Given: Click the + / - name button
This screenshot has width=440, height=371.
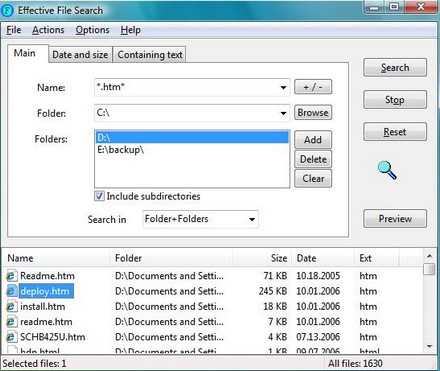Looking at the screenshot, I should pyautogui.click(x=313, y=87).
